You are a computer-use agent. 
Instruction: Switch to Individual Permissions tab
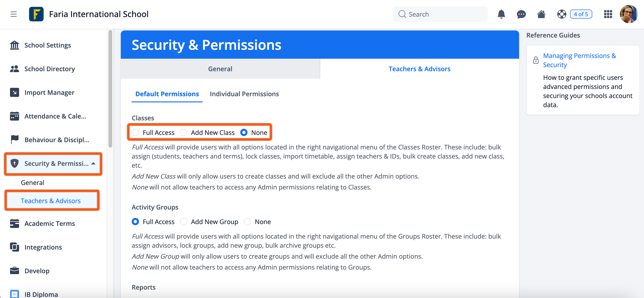coord(244,94)
